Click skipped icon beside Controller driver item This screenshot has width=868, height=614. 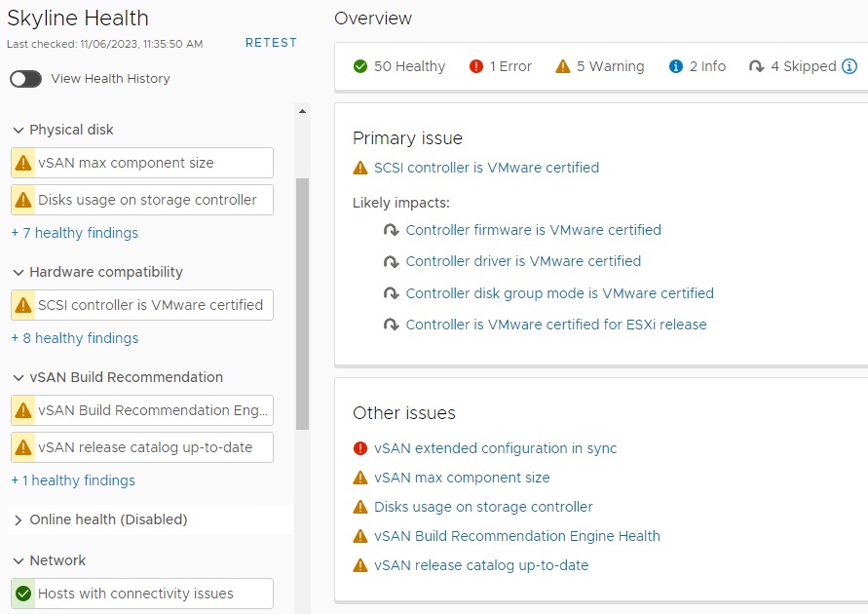click(x=392, y=261)
